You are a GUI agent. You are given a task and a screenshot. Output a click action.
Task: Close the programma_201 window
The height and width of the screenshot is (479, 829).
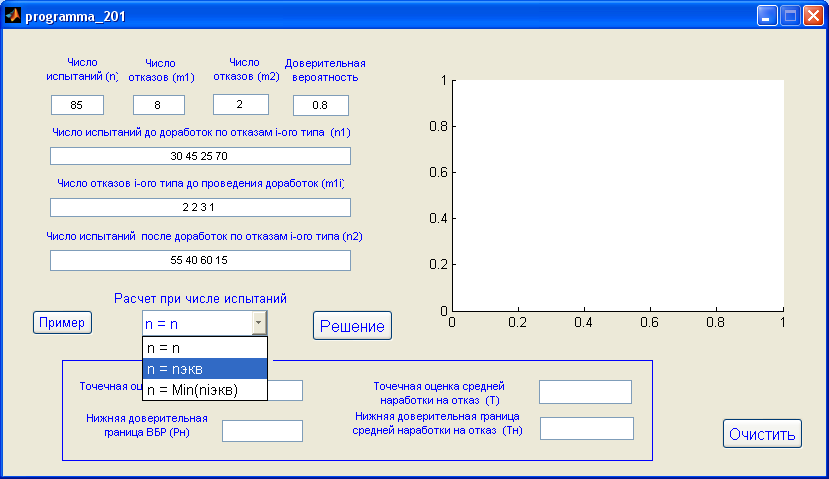click(813, 16)
